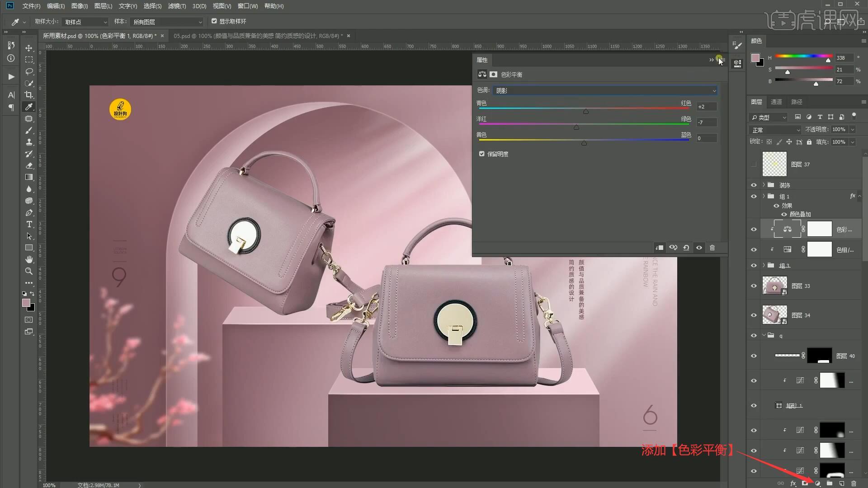Viewport: 868px width, 488px height.
Task: Select the Crop tool
Action: 29,95
